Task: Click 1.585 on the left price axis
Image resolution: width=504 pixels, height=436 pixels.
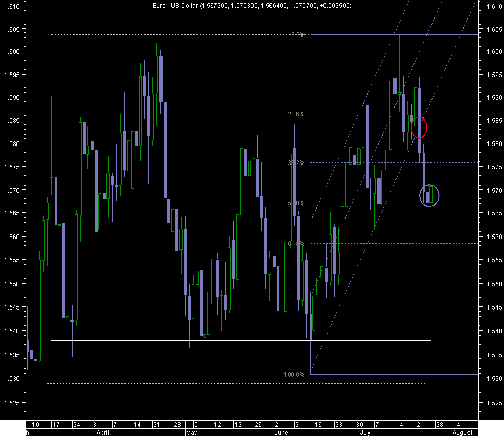Action: (11, 120)
